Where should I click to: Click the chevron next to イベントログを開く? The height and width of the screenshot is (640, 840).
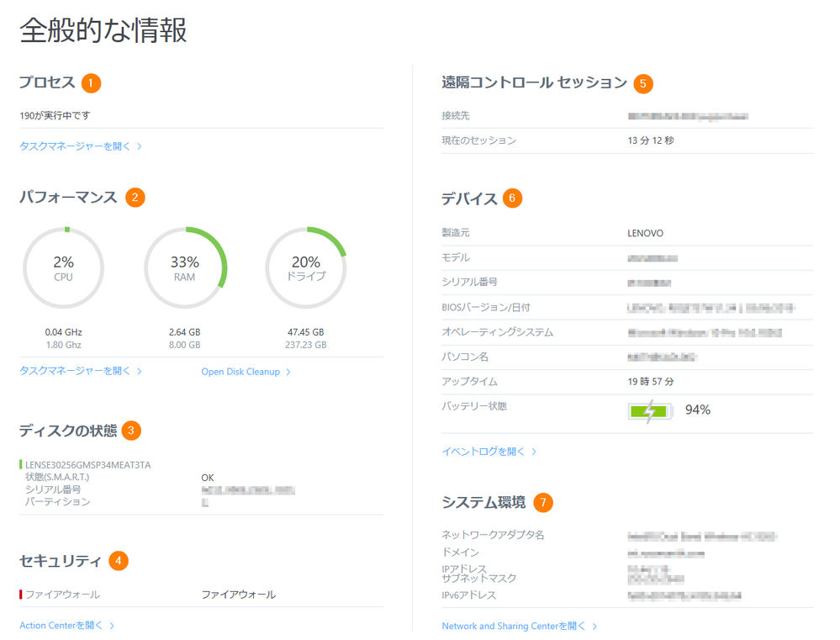(534, 452)
